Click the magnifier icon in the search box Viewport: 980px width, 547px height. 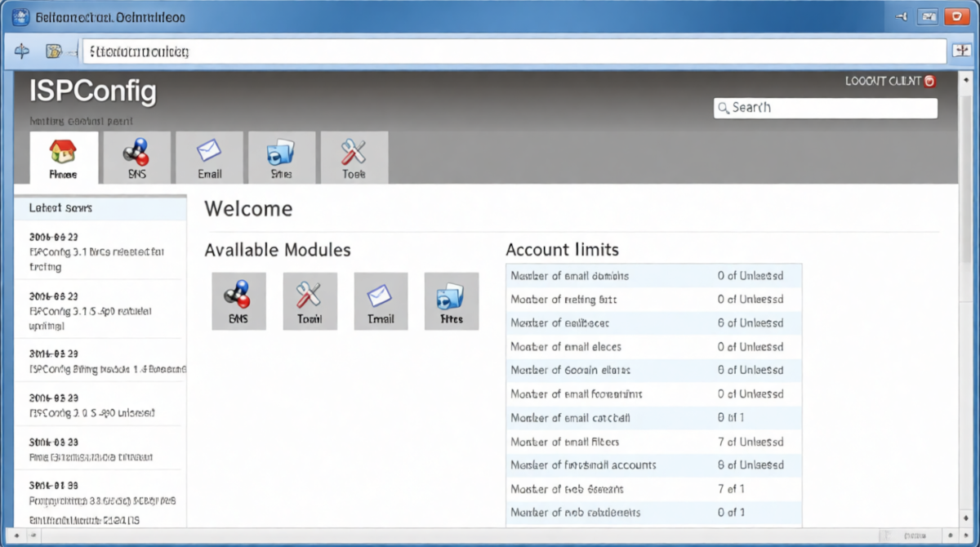(724, 107)
